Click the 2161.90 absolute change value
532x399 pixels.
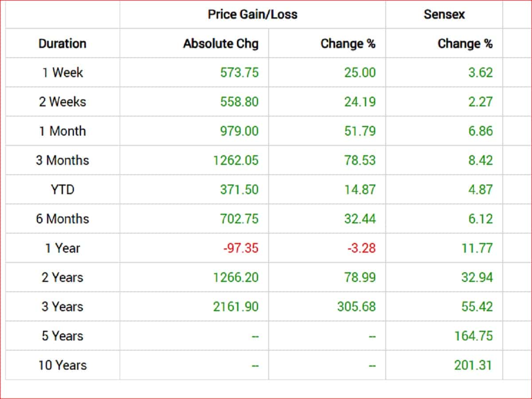(x=235, y=307)
